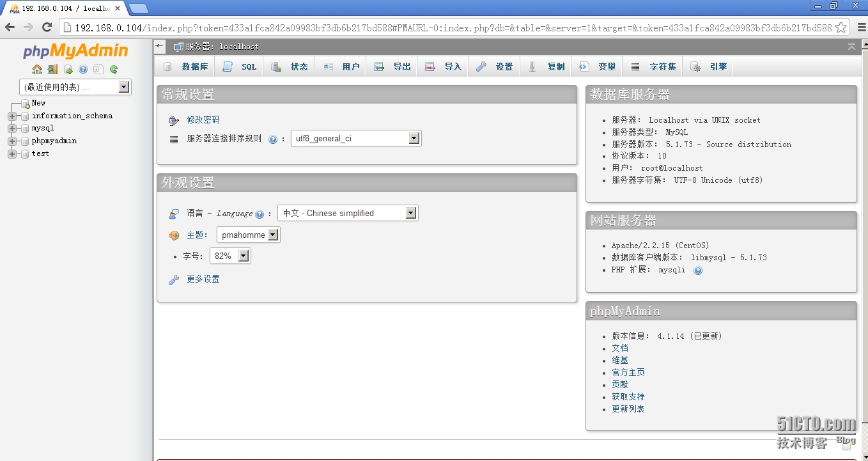Open the theme dropdown showing pmahomme
The image size is (868, 461).
coord(248,235)
